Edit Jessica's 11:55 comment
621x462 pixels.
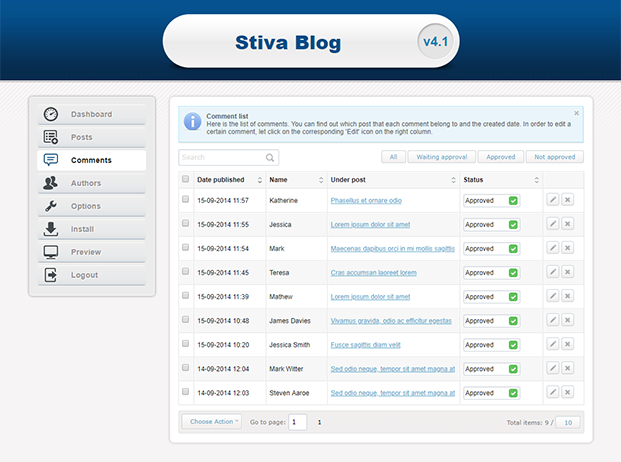pyautogui.click(x=553, y=224)
